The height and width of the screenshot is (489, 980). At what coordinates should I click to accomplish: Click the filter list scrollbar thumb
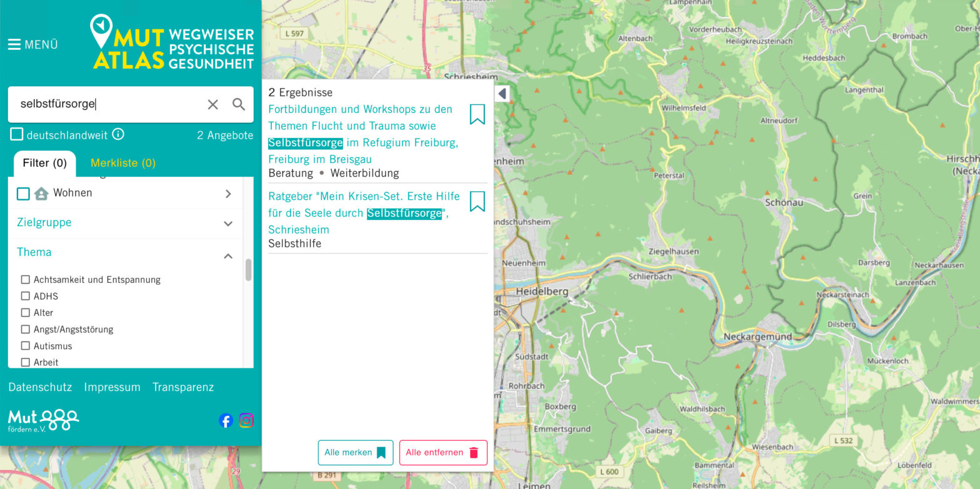248,270
